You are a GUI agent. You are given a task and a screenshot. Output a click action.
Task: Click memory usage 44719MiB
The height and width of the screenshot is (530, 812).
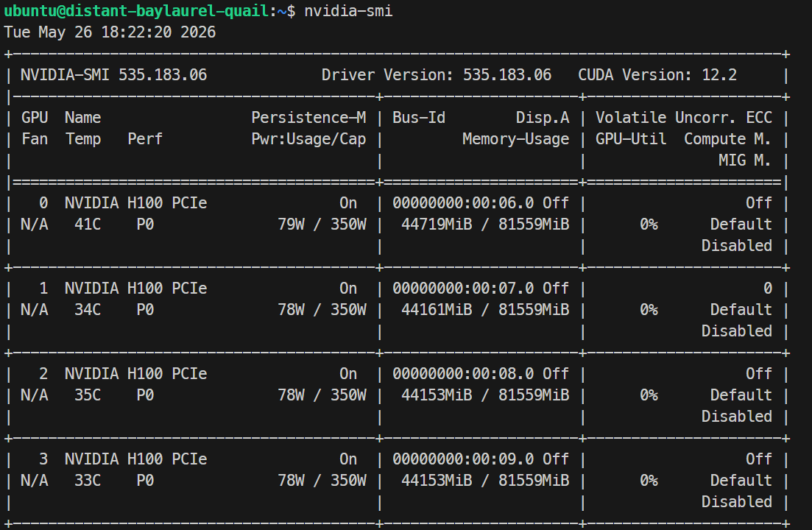coord(437,224)
